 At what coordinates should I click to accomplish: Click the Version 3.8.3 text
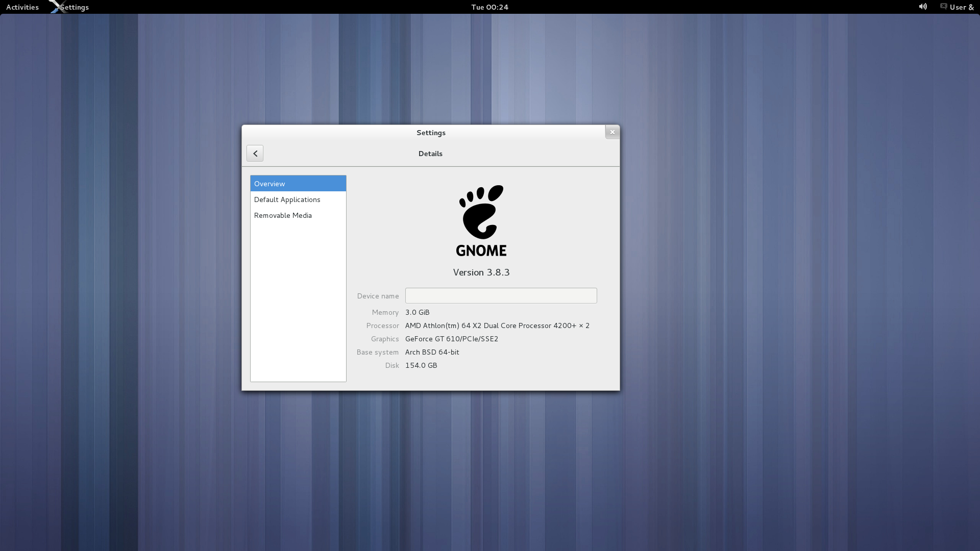(x=481, y=272)
